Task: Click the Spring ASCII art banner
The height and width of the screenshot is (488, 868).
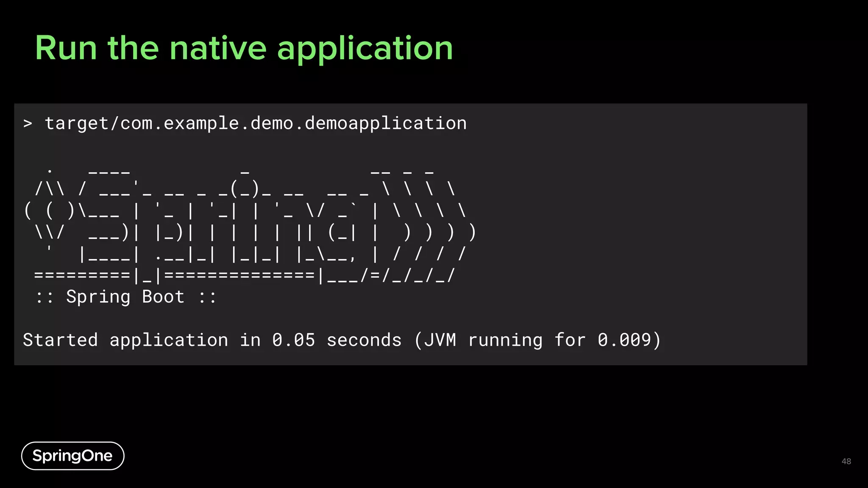Action: click(250, 226)
